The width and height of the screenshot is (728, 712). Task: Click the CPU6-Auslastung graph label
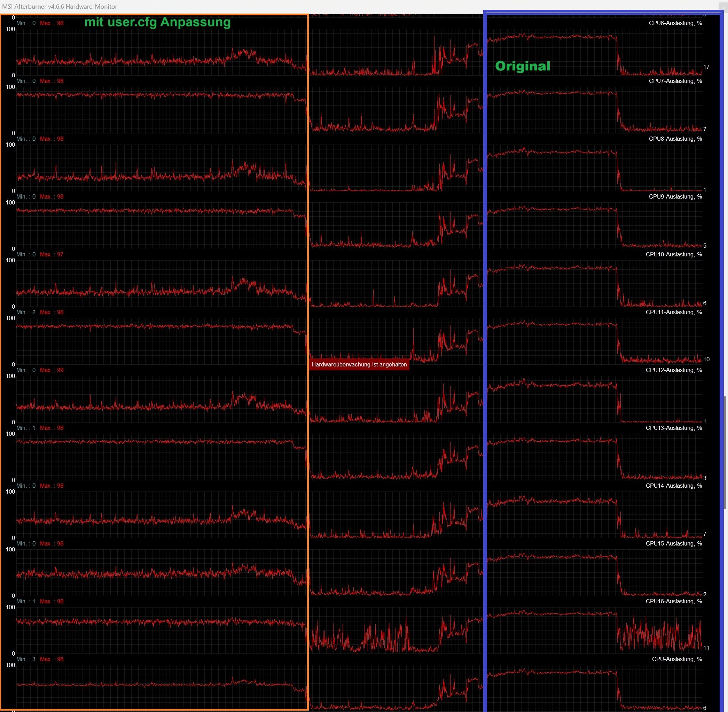[675, 23]
